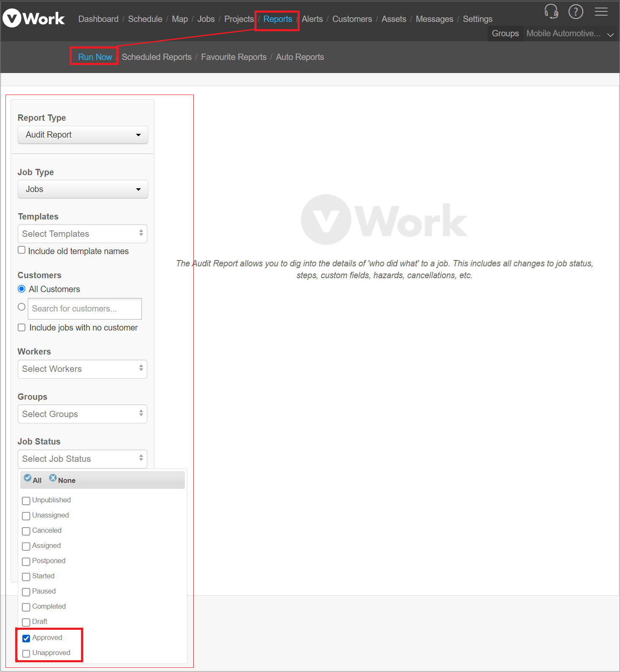
Task: Click the vWork logo
Action: (34, 19)
